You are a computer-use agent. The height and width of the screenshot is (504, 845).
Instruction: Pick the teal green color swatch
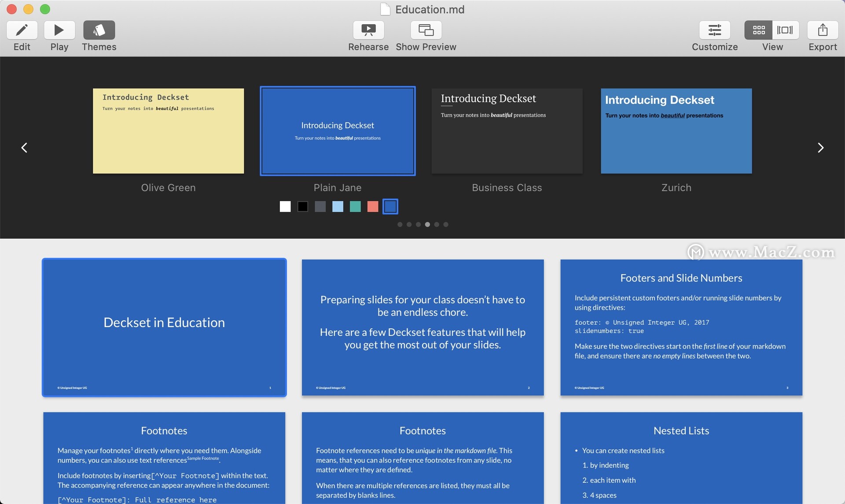point(355,206)
